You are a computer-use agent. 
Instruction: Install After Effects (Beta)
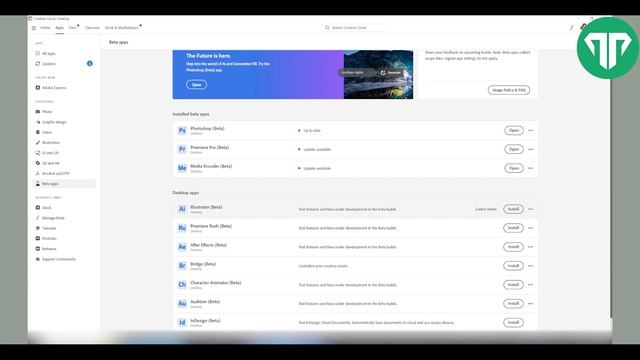[513, 247]
